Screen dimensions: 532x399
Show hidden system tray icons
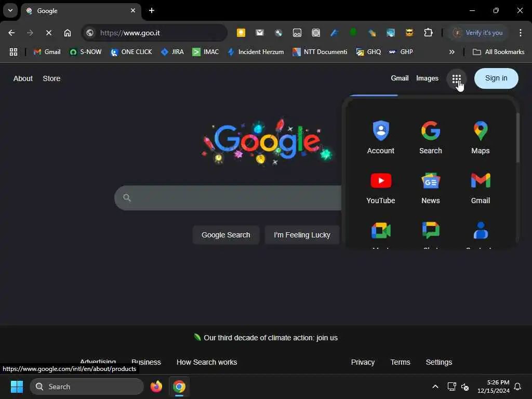pos(435,387)
